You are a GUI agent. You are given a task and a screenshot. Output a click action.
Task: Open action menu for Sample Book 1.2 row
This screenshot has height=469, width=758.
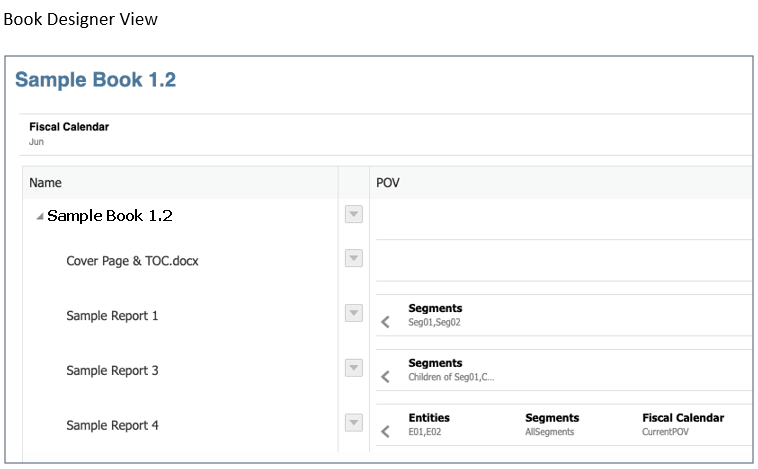coord(353,214)
